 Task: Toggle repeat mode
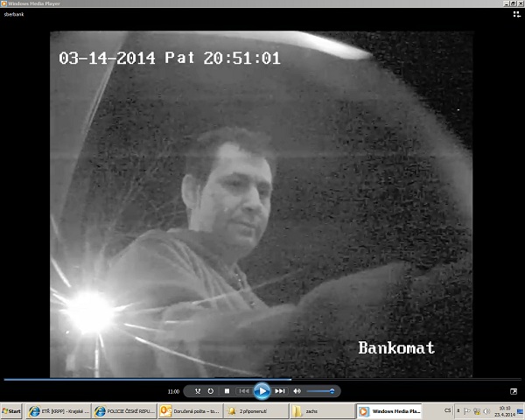(211, 391)
